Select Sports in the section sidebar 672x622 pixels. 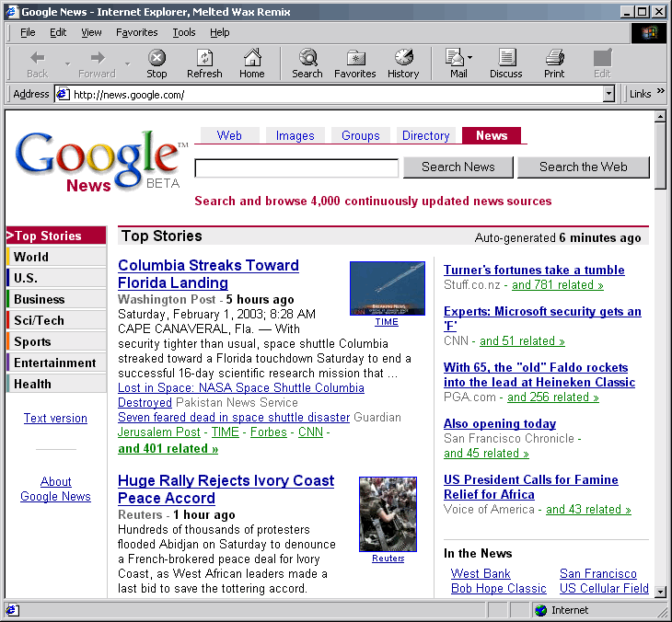click(56, 341)
